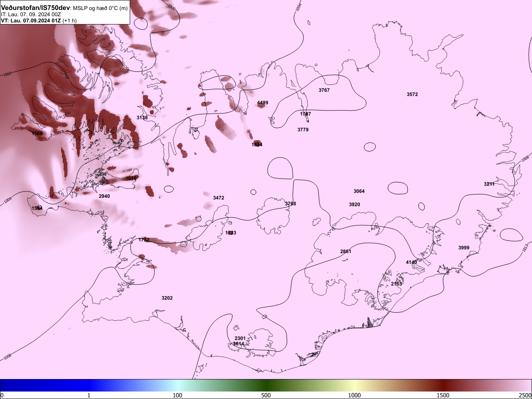
Task: Click the 0 label on the colour scale
Action: 2,395
